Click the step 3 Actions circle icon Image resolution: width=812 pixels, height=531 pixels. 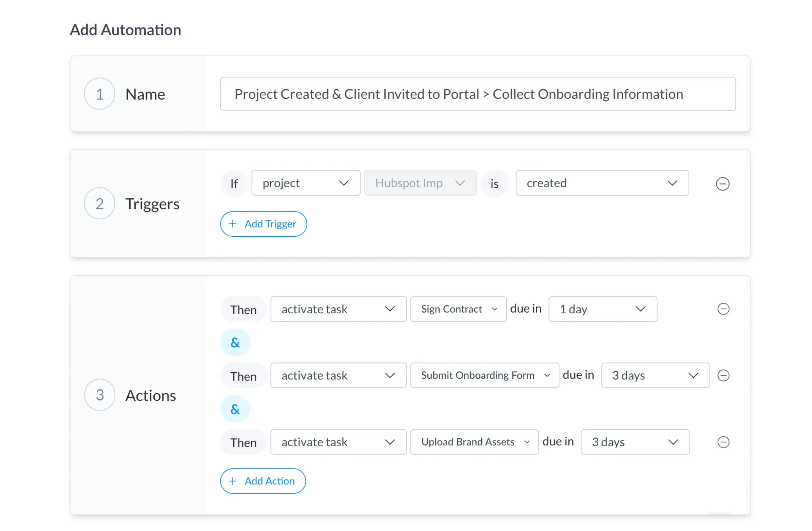point(100,395)
